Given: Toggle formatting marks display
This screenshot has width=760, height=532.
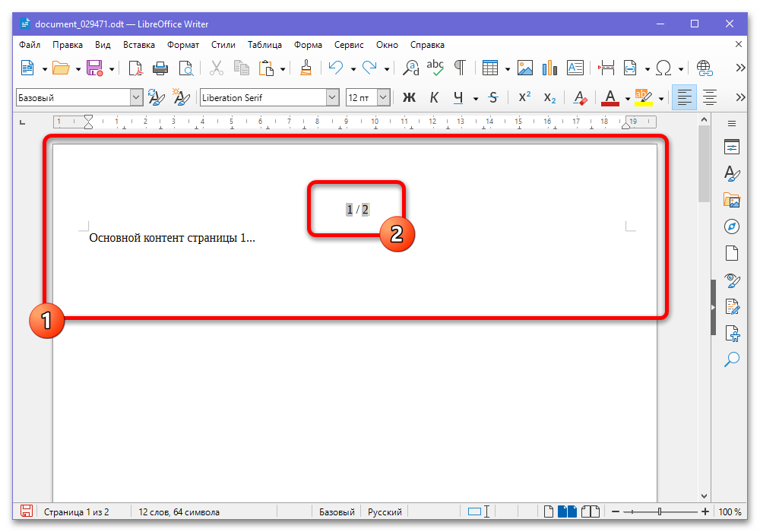Looking at the screenshot, I should click(x=460, y=68).
